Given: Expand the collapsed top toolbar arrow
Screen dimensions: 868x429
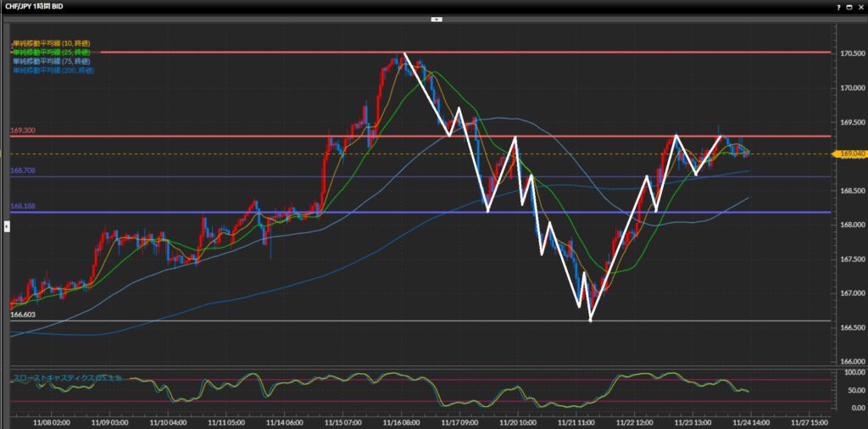Looking at the screenshot, I should click(x=436, y=18).
